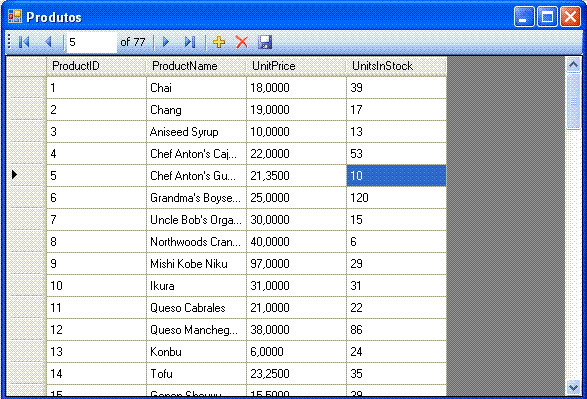This screenshot has width=587, height=399.
Task: Select the row header for Chai
Action: pyautogui.click(x=26, y=88)
